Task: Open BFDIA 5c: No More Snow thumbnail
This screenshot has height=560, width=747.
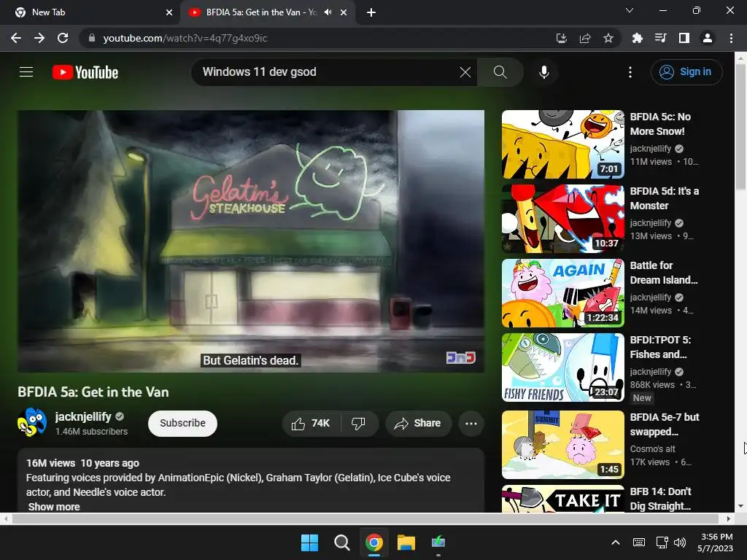Action: click(x=562, y=144)
